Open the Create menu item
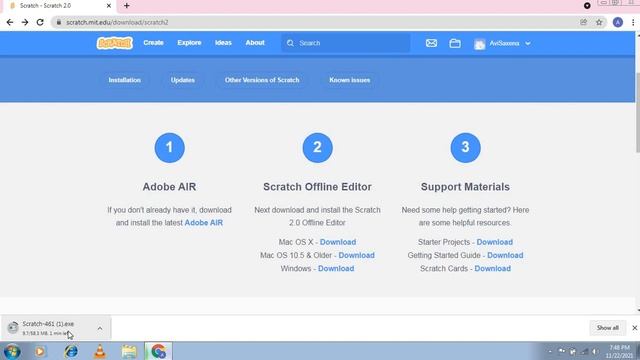This screenshot has height=360, width=640. pos(153,42)
